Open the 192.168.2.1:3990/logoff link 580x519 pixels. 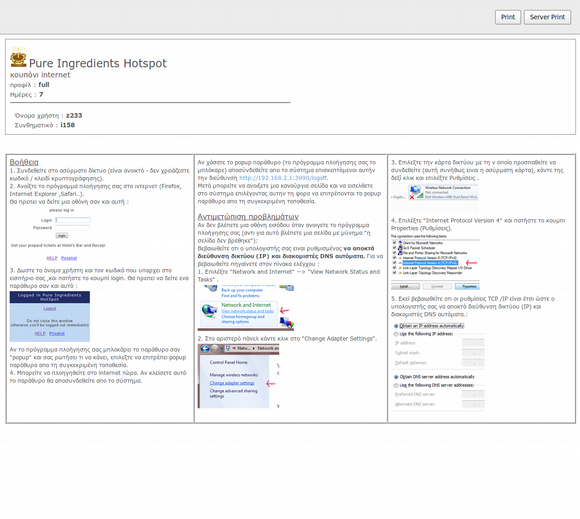click(x=283, y=178)
